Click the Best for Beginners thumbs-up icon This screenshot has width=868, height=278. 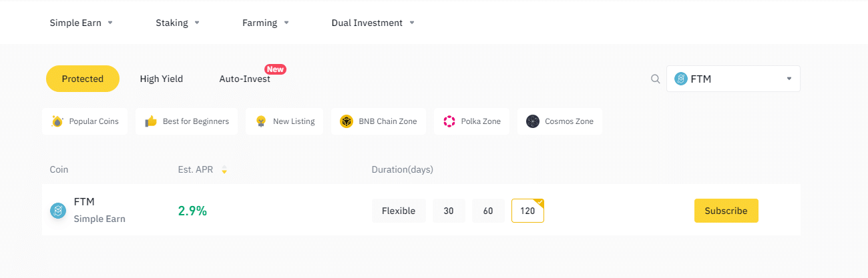(x=151, y=121)
